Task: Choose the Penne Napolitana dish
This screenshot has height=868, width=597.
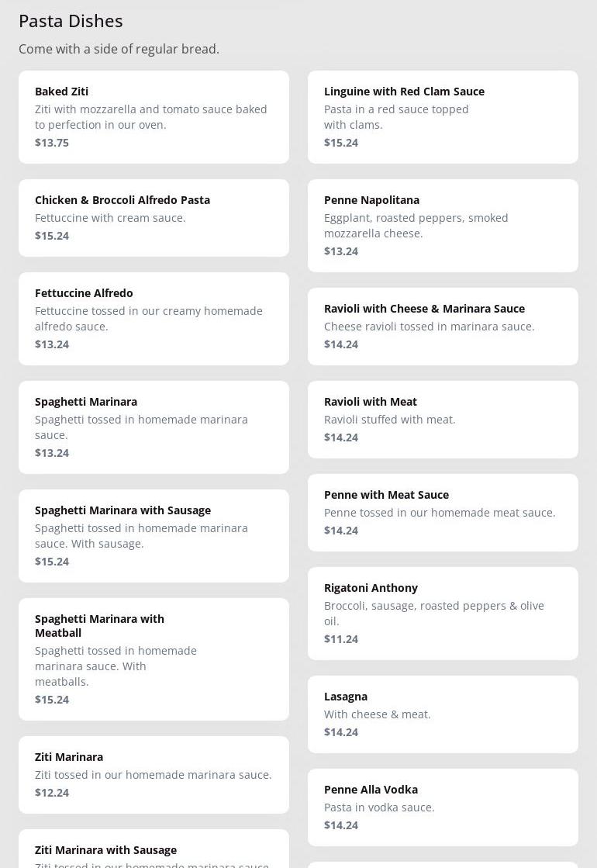Action: [443, 225]
